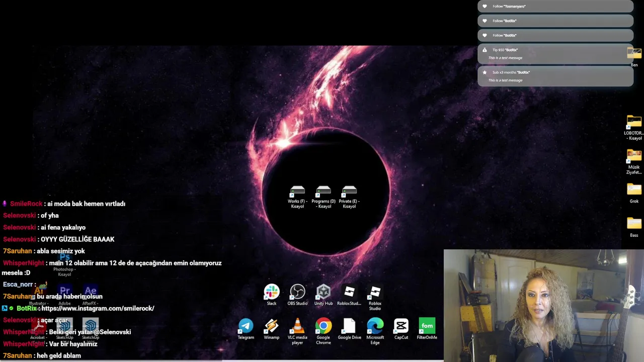Select the Photoshop shortcut behind the chat
Screen dimensions: 644x362
64,265
